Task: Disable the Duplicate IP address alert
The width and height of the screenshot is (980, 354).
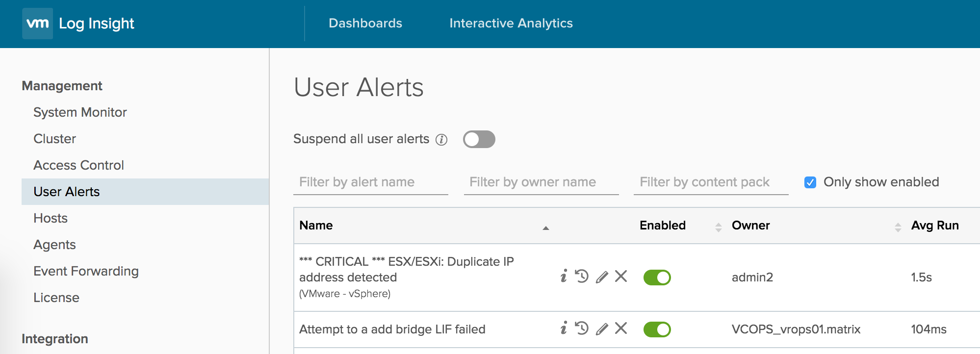Action: coord(657,278)
